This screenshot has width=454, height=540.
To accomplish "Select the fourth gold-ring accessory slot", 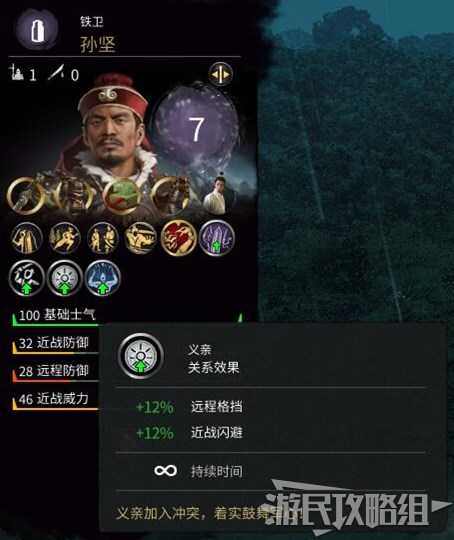I will [169, 196].
